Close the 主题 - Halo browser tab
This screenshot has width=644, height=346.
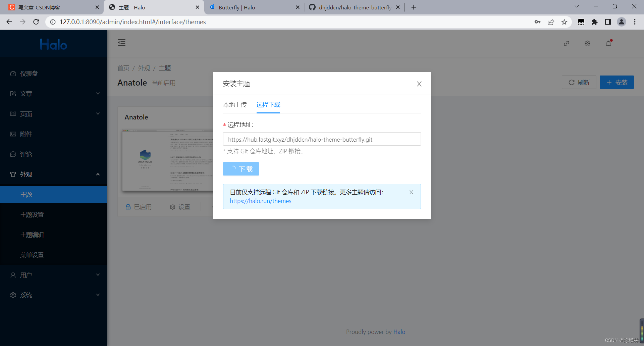tap(197, 7)
